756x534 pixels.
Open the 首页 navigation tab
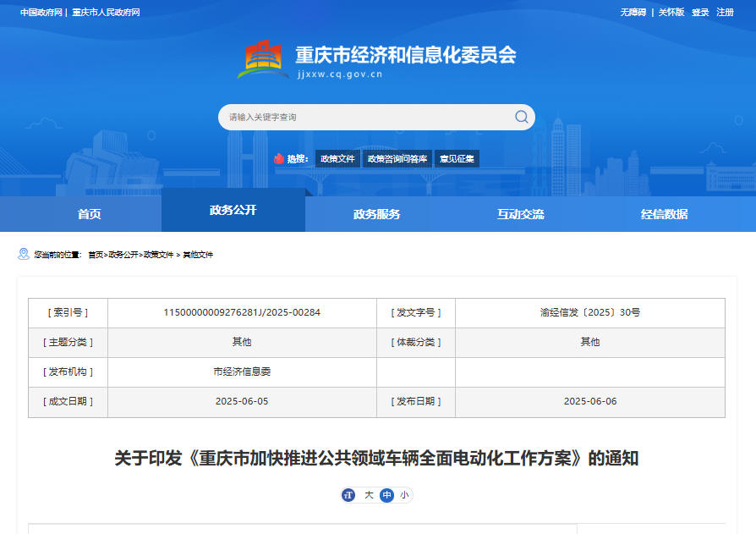point(89,214)
